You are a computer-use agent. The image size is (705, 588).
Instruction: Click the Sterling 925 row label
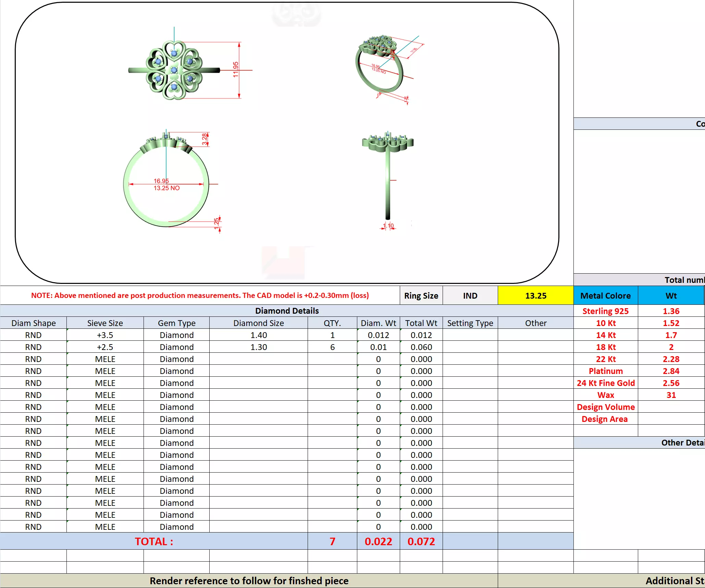point(605,311)
